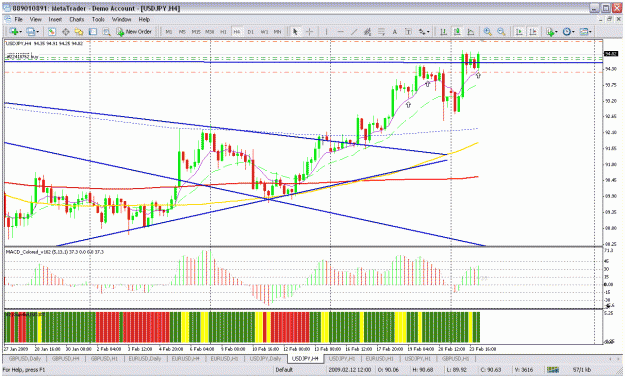Click the application icon beside File menu
This screenshot has width=625, height=376.
pyautogui.click(x=8, y=19)
